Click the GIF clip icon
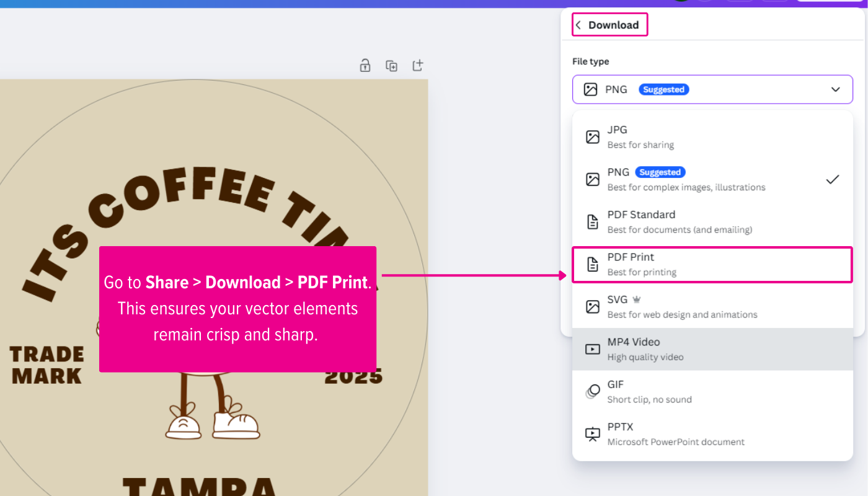This screenshot has height=496, width=868. coord(591,391)
